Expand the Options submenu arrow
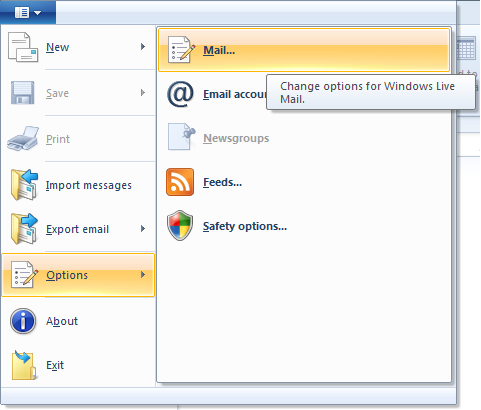 coord(143,275)
